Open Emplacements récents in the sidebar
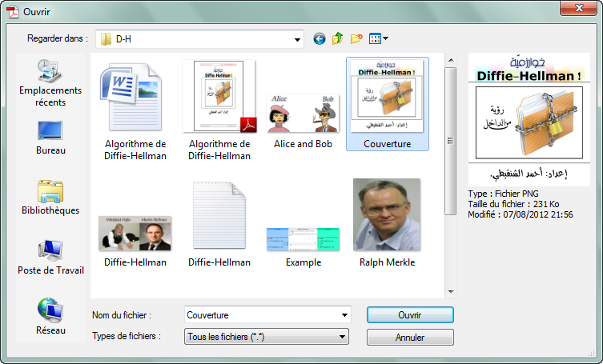 [50, 83]
